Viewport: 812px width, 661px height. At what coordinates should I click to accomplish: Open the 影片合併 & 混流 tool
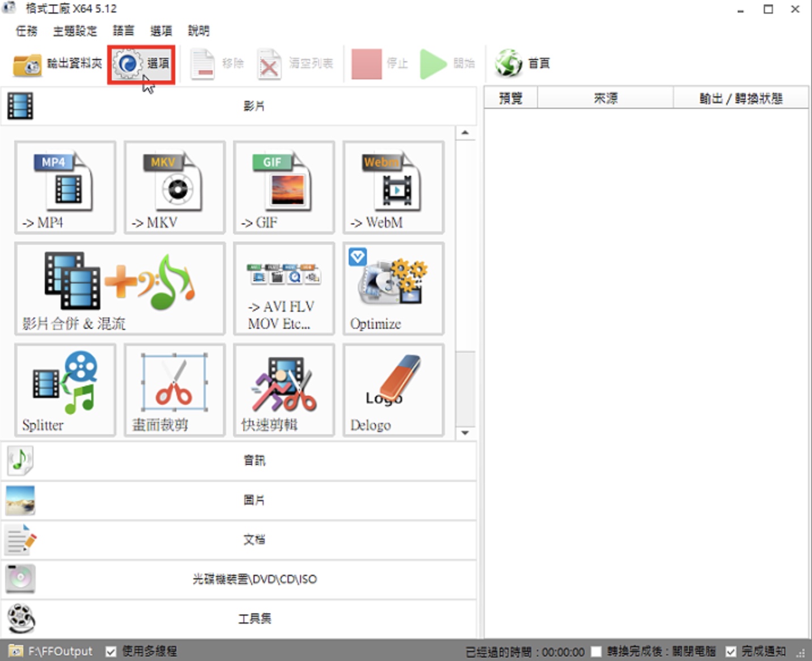coord(120,289)
